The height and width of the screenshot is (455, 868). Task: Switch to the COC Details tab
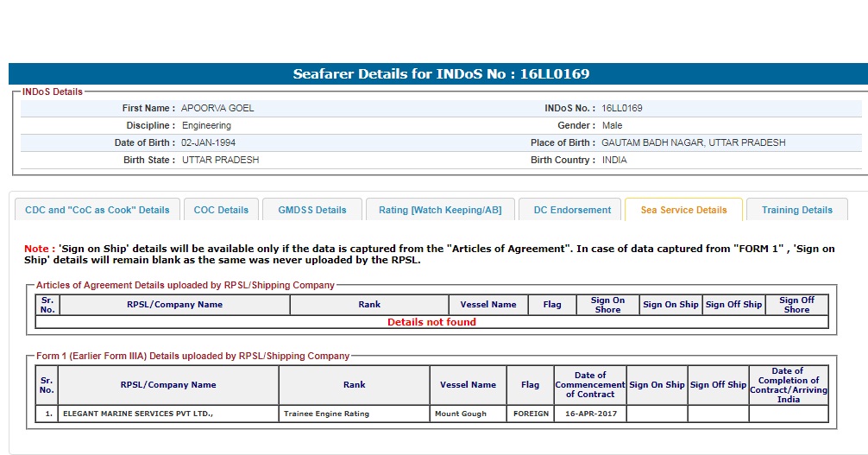(221, 210)
